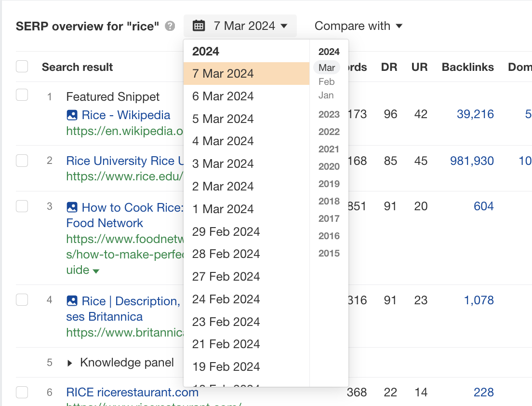The image size is (532, 406).
Task: Open the Compare with dropdown
Action: [359, 26]
